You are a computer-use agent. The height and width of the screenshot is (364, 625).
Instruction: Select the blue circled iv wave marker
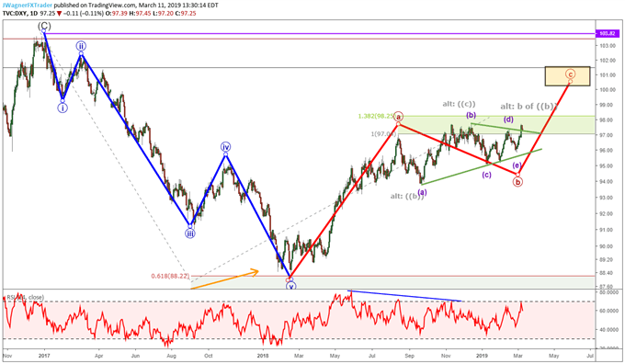click(225, 147)
